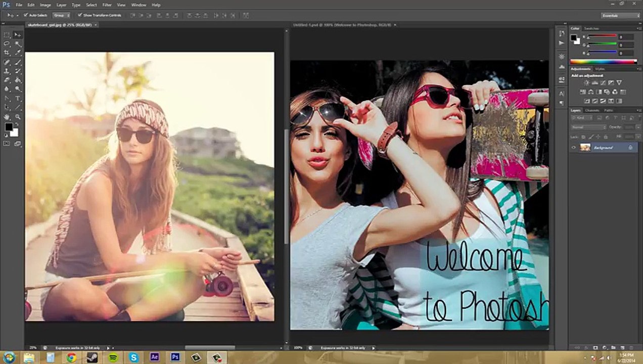Toggle layer filter on/off switch
The height and width of the screenshot is (364, 643).
(x=639, y=118)
